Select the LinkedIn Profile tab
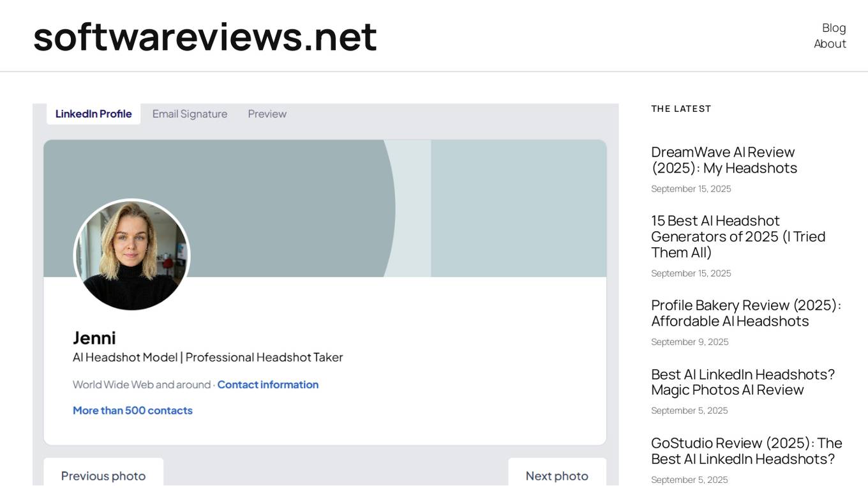 coord(94,114)
